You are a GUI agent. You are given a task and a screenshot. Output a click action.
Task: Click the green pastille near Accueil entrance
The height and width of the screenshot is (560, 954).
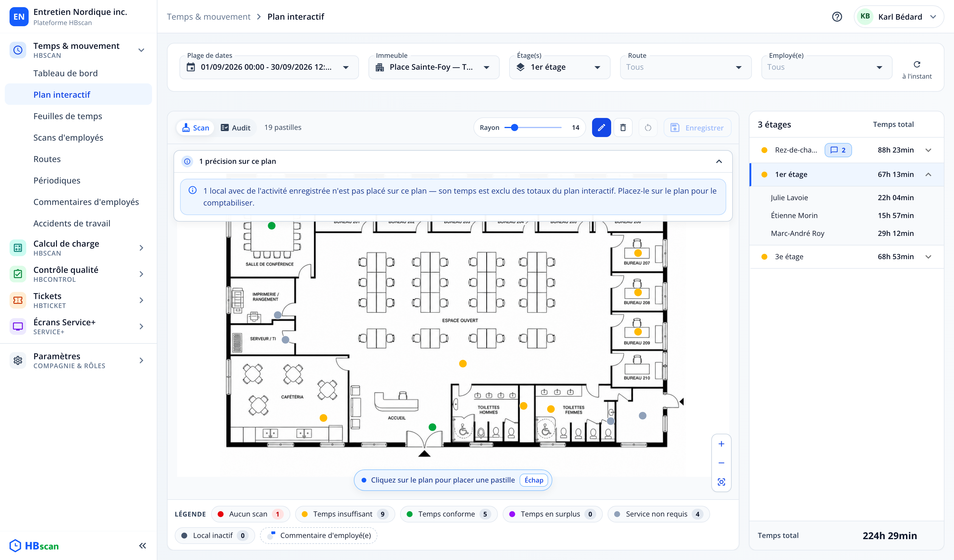pos(432,427)
